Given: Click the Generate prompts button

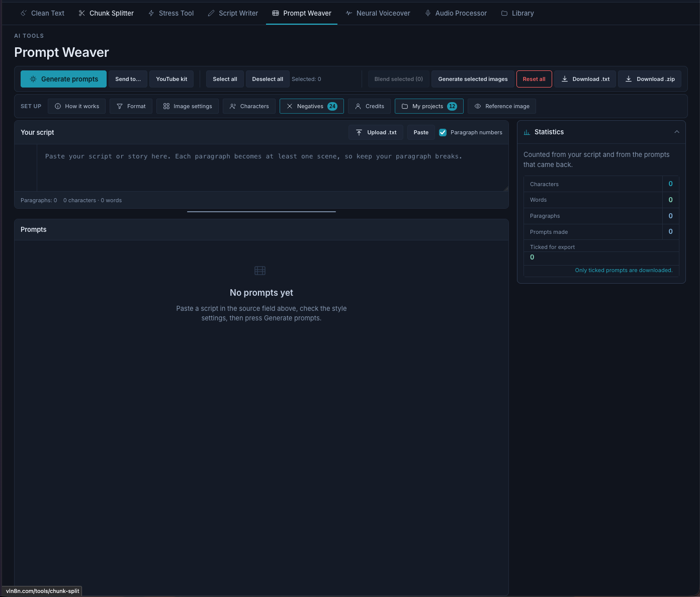Looking at the screenshot, I should (x=63, y=79).
